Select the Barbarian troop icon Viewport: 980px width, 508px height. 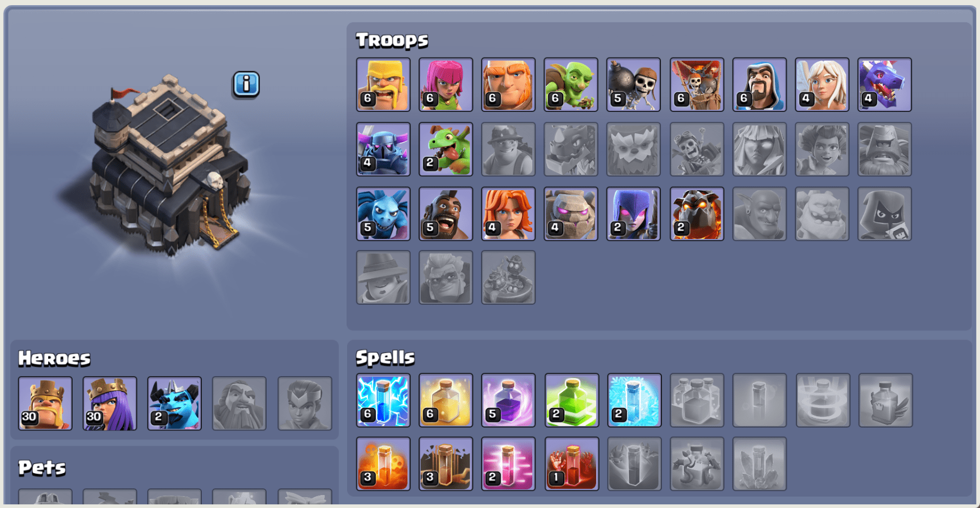coord(383,84)
